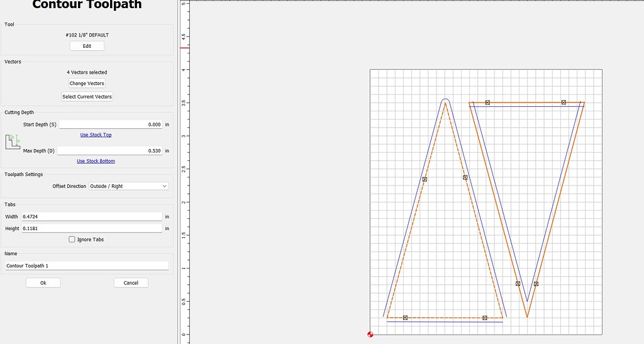
Task: Select right tab marker near inverted triangle tip
Action: pyautogui.click(x=536, y=284)
